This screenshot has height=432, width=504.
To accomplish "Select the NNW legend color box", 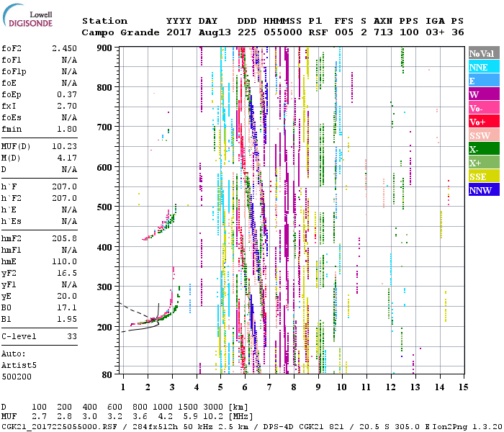I will coord(482,190).
